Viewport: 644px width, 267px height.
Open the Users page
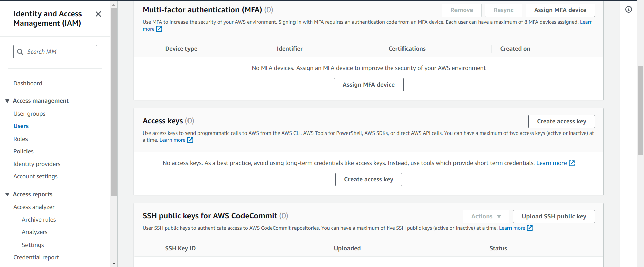point(21,126)
